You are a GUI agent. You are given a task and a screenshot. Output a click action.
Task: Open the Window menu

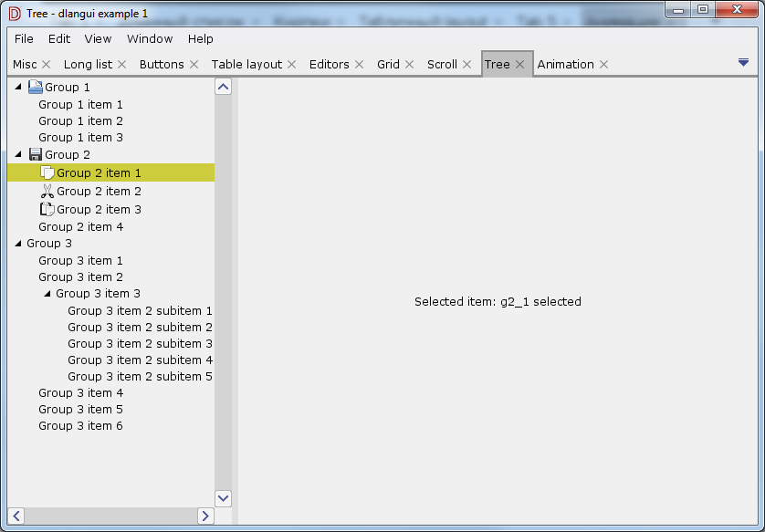click(x=150, y=38)
